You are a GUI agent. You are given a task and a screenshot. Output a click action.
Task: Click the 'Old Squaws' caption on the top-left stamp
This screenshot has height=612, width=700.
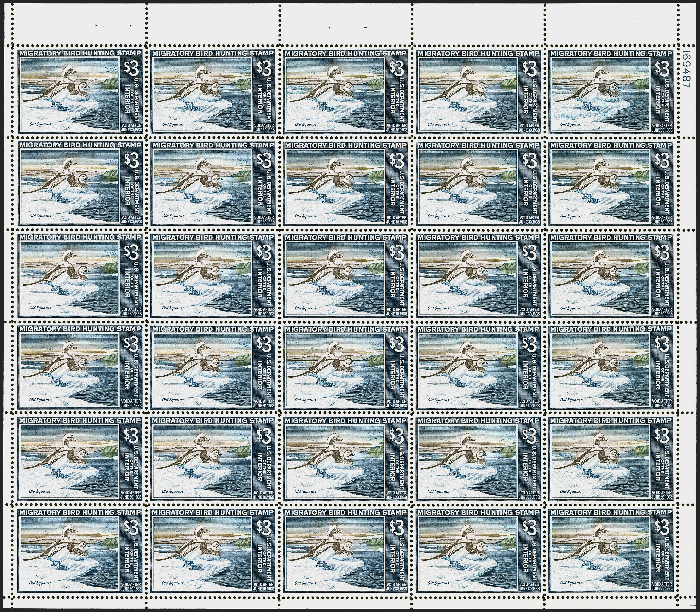(41, 125)
